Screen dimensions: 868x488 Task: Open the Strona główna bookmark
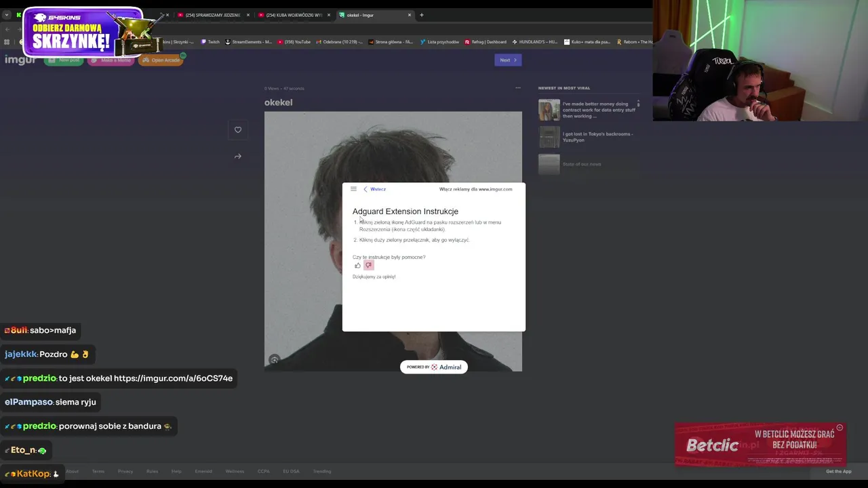[x=391, y=42]
